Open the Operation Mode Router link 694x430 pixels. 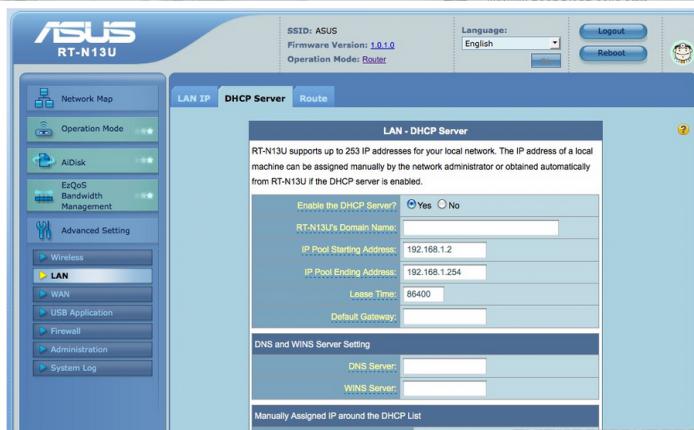point(374,59)
